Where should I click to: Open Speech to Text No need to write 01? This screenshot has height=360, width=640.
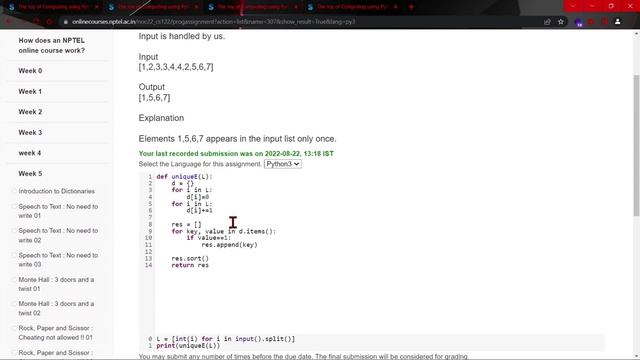click(58, 211)
